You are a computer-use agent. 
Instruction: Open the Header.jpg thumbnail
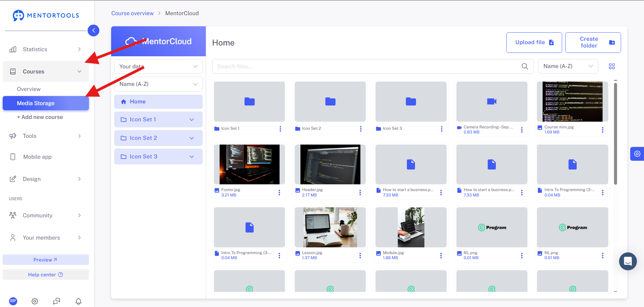click(x=330, y=164)
